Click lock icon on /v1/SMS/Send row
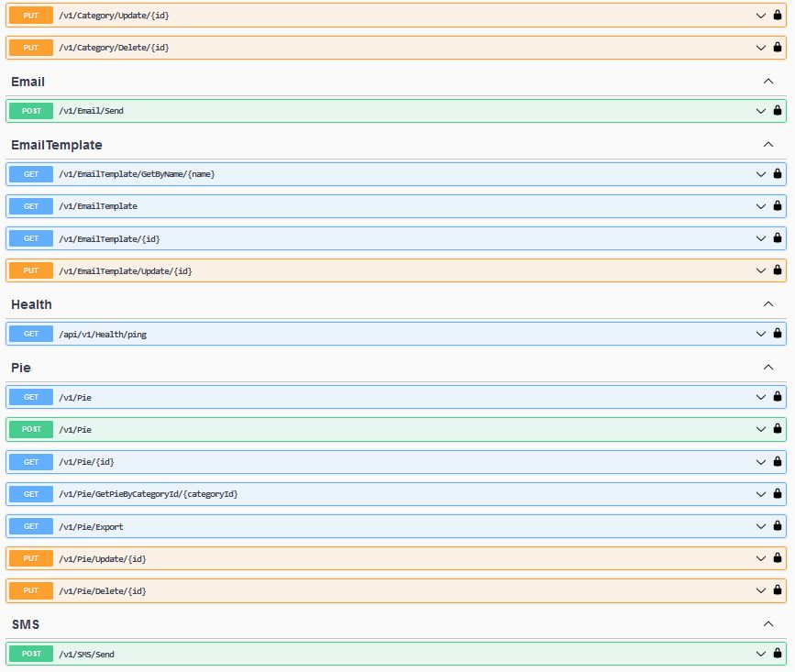The image size is (795, 672). coord(778,654)
